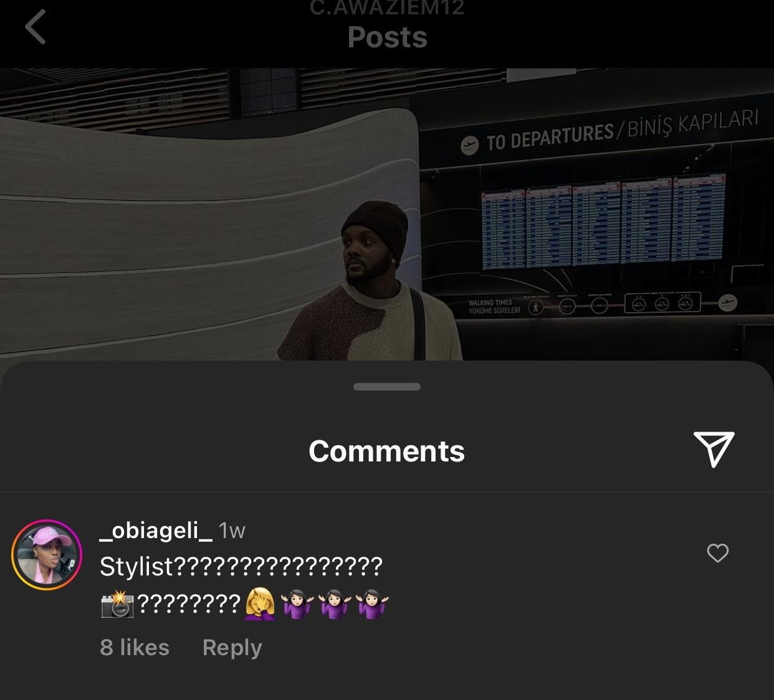
Task: Tap the Walking Times sign in photo
Action: [x=495, y=306]
